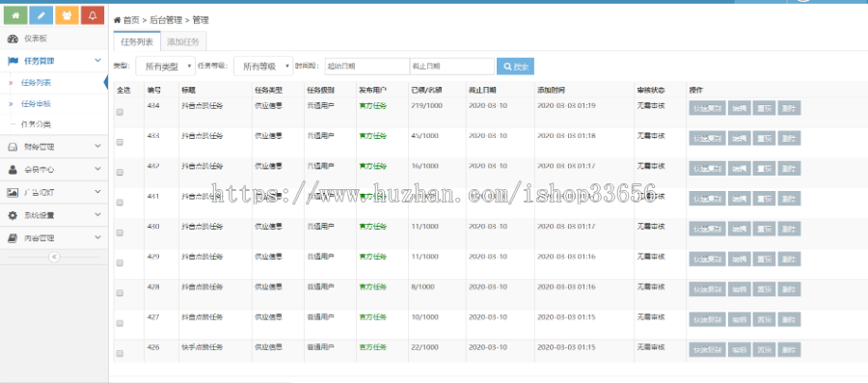Open 任务审核 in the sidebar
Image resolution: width=868 pixels, height=383 pixels.
point(37,104)
